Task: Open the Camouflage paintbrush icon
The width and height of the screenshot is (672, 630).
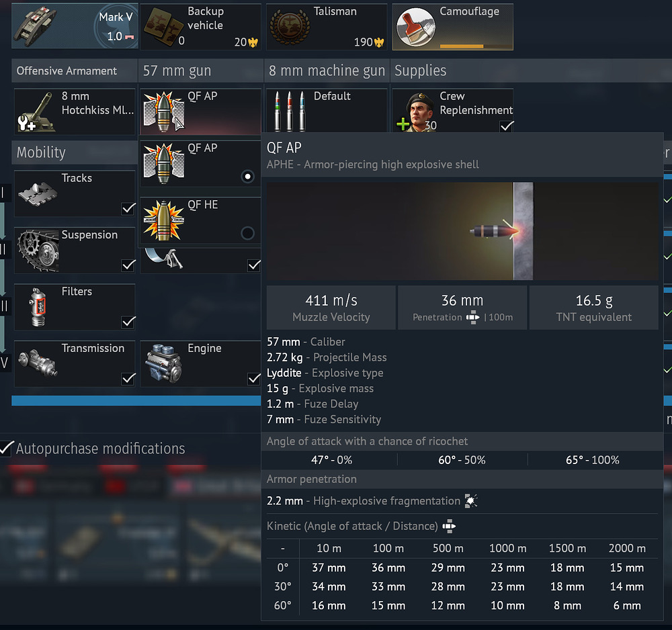Action: click(x=415, y=27)
